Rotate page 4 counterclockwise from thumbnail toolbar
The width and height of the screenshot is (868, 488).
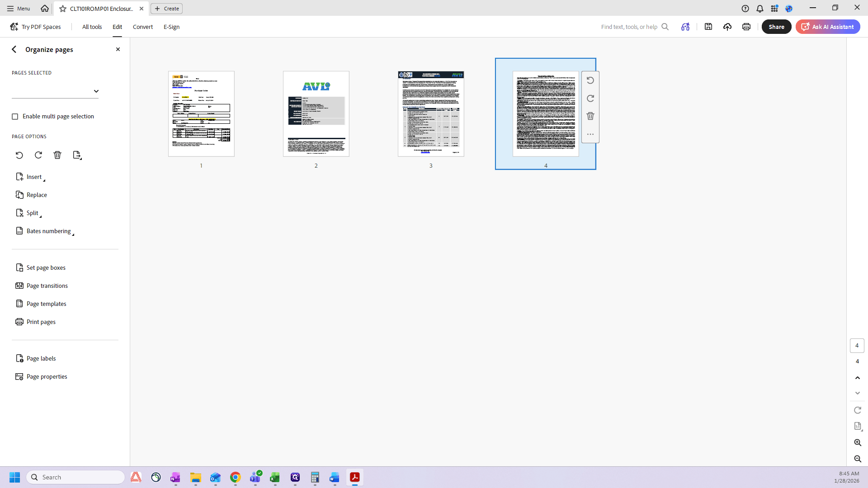click(x=590, y=80)
